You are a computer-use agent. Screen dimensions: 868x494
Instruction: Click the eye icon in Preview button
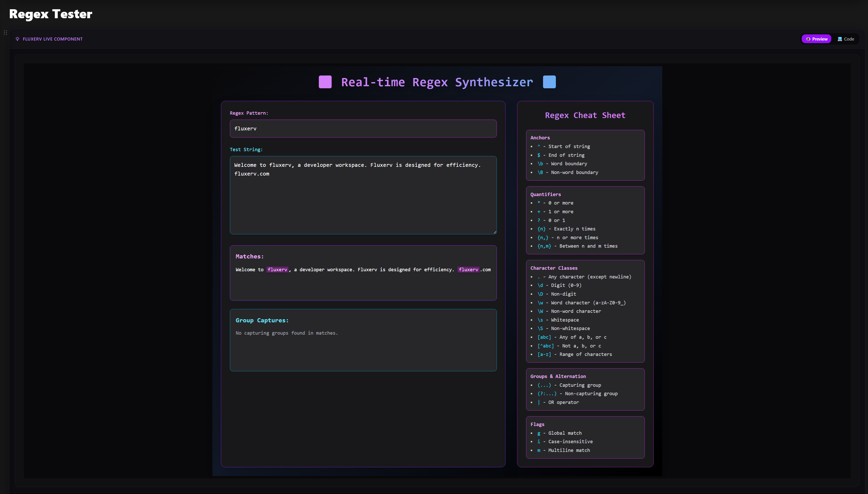808,39
